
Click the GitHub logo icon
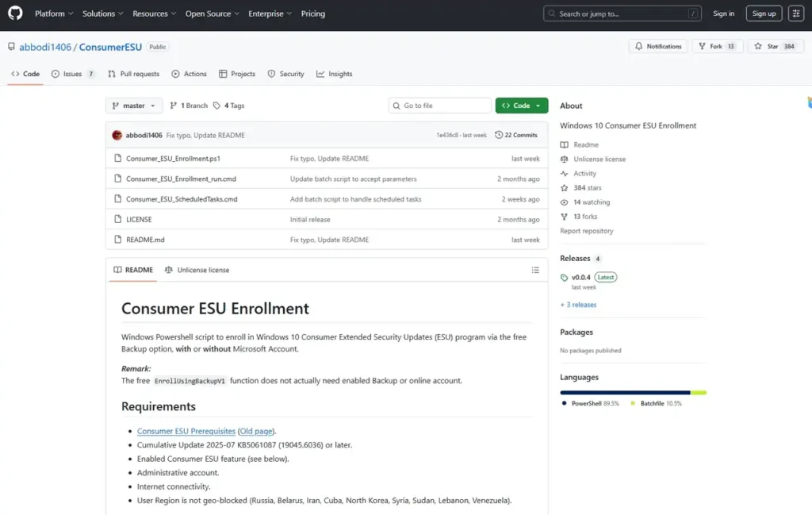click(x=15, y=13)
